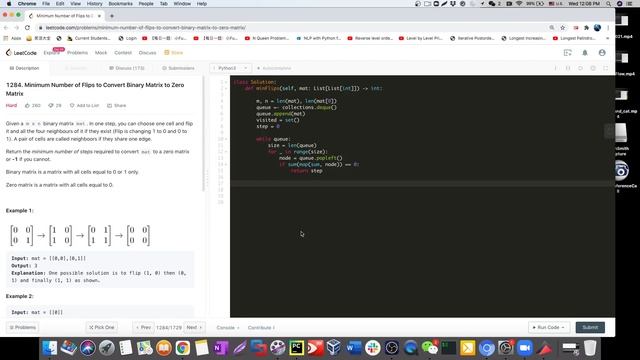
Task: Open the Contest nav item
Action: 123,53
